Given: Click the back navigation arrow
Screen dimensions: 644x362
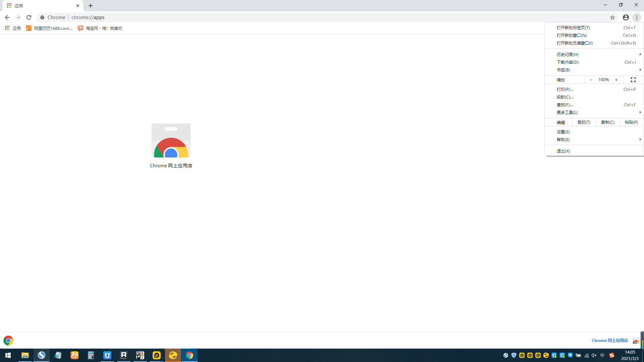Looking at the screenshot, I should pyautogui.click(x=7, y=17).
